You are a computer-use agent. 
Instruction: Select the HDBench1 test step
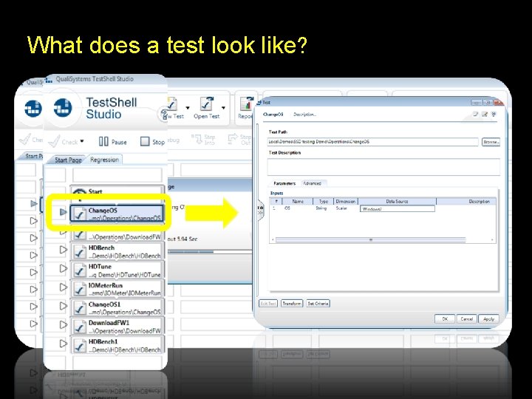(x=117, y=345)
